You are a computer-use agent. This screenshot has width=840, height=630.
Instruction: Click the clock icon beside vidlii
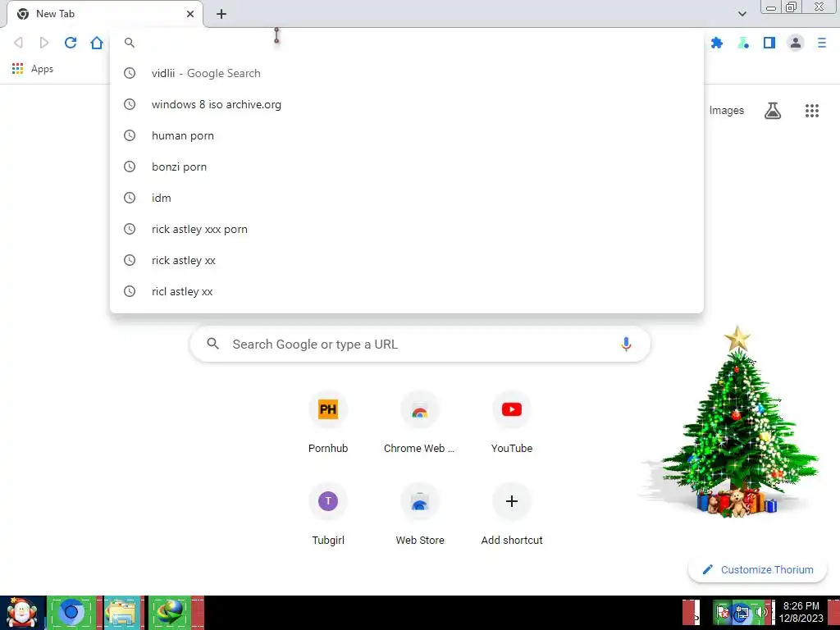[130, 73]
